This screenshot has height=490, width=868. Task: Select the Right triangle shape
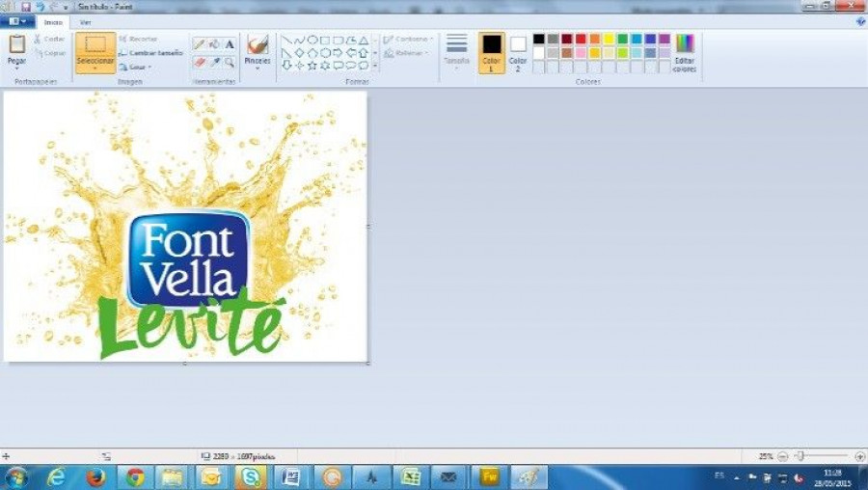(286, 53)
